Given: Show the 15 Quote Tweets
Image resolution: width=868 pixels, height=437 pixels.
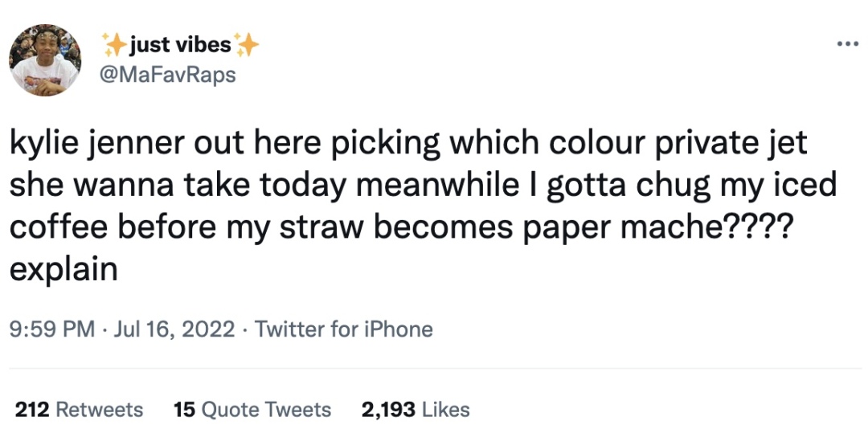Looking at the screenshot, I should click(x=252, y=410).
